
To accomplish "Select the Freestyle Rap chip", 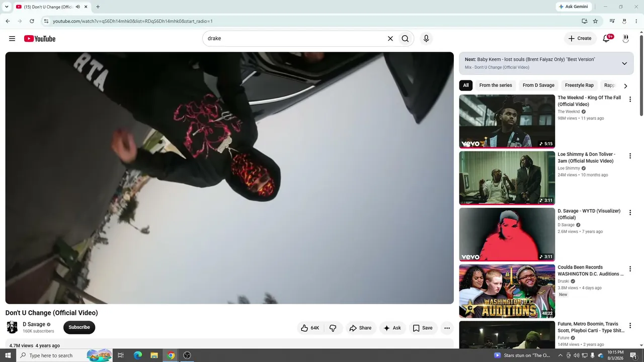I will (579, 85).
